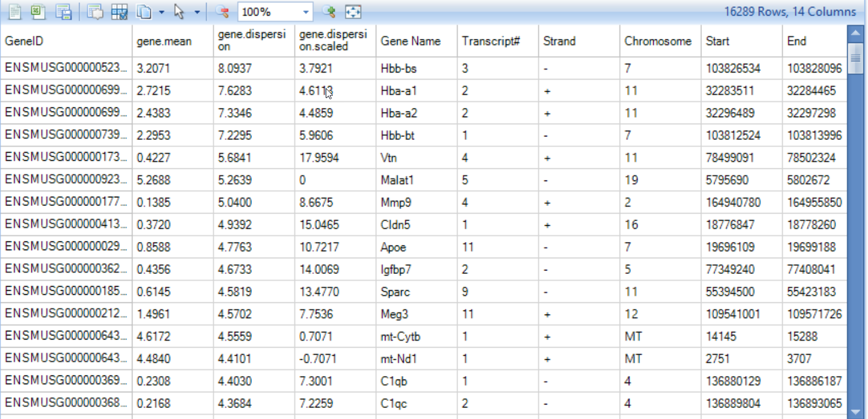This screenshot has height=419, width=868.
Task: Sort by the gene.dispersion column header
Action: click(x=254, y=41)
